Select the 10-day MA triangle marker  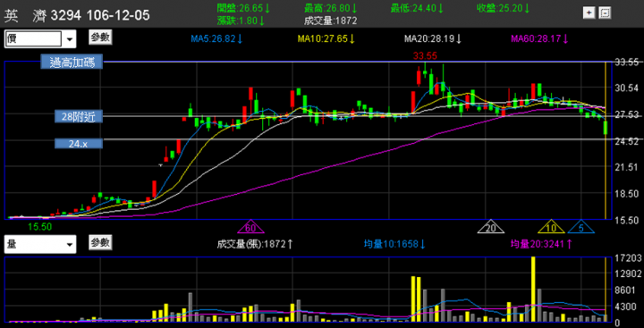point(551,227)
